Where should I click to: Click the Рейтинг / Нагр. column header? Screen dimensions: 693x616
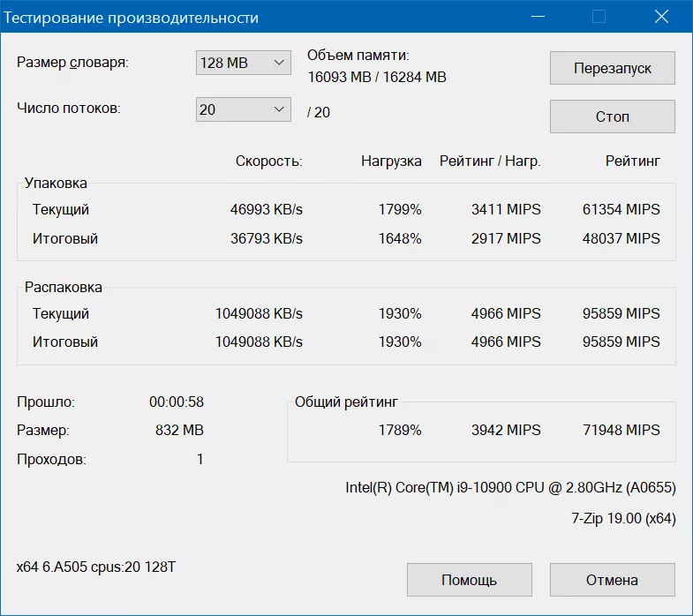[x=490, y=162]
